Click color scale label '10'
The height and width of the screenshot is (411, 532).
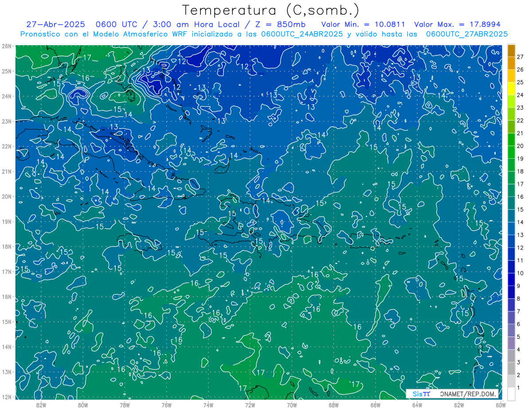pyautogui.click(x=520, y=273)
